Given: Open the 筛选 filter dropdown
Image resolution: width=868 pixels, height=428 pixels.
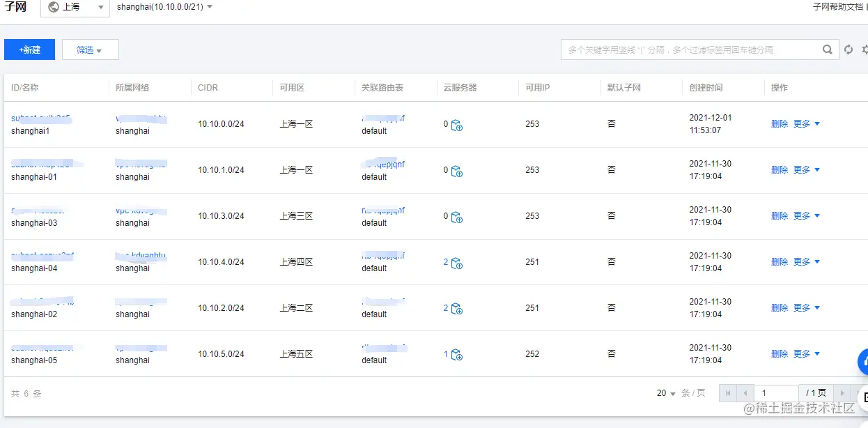Looking at the screenshot, I should tap(90, 49).
